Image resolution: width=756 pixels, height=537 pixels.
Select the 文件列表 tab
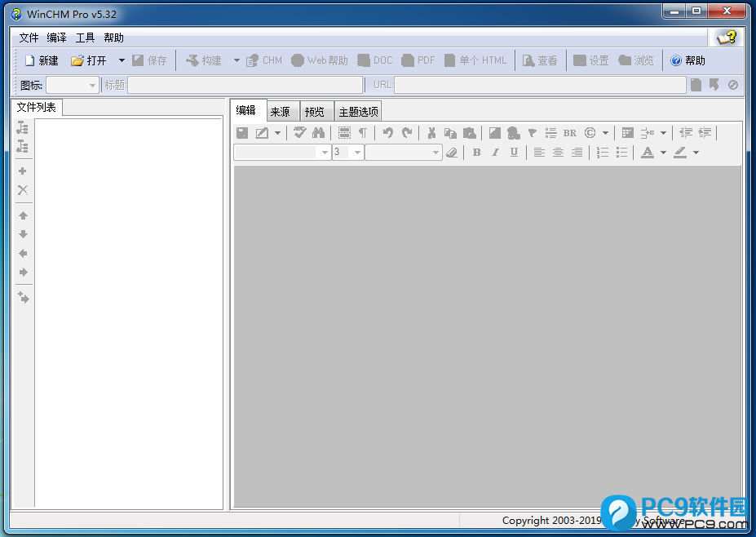36,107
